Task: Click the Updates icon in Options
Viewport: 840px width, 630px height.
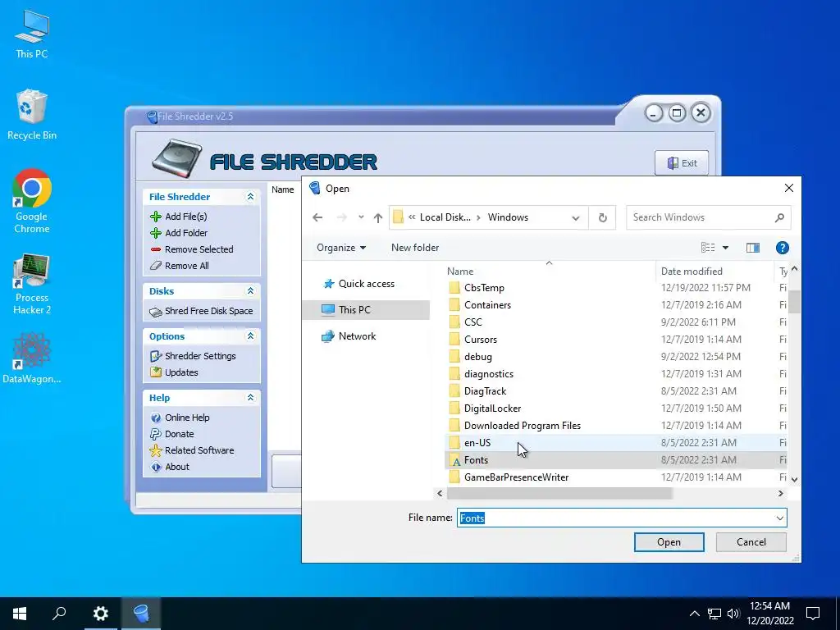Action: tap(156, 372)
